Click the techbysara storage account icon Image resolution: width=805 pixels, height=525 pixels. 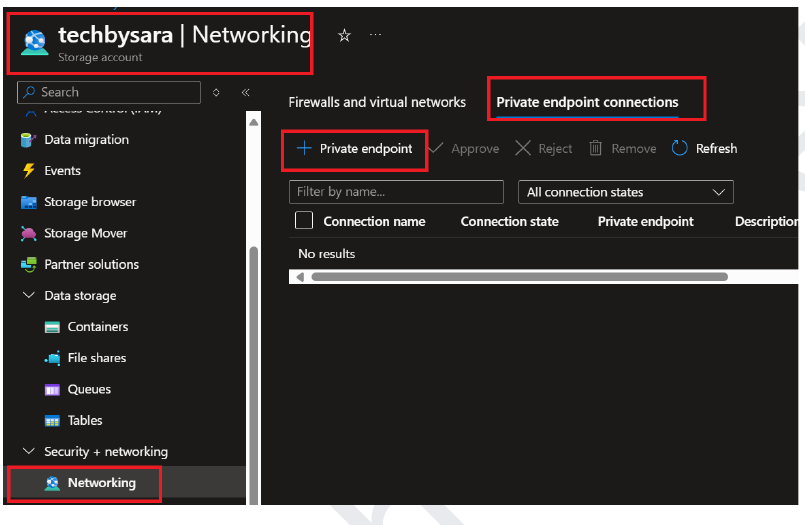click(35, 43)
